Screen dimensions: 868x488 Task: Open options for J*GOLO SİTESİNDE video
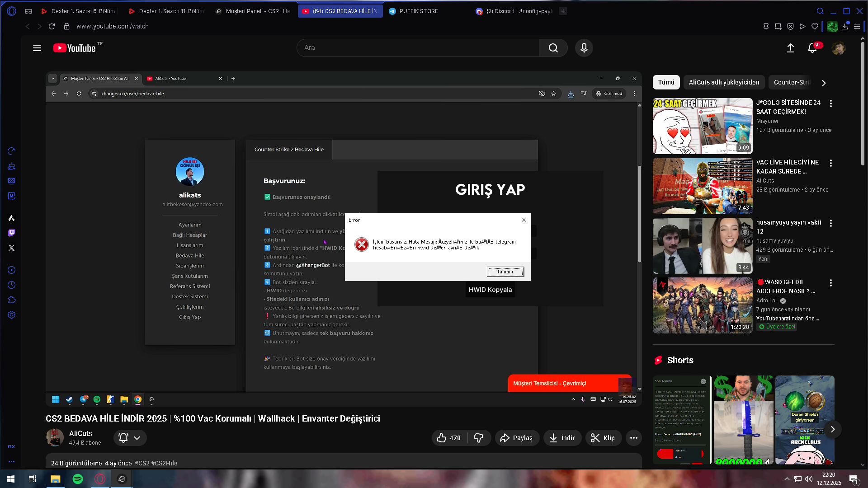coord(830,103)
